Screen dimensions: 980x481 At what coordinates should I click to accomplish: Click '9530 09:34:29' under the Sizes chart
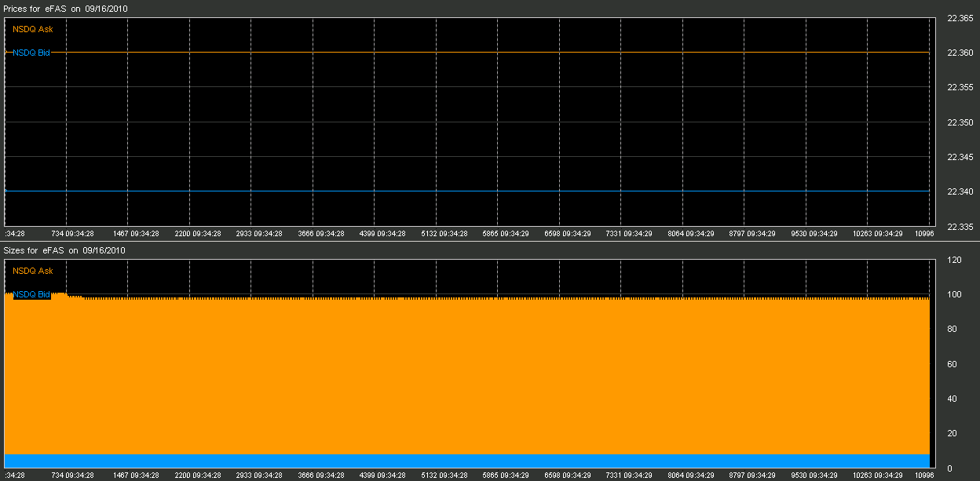814,476
